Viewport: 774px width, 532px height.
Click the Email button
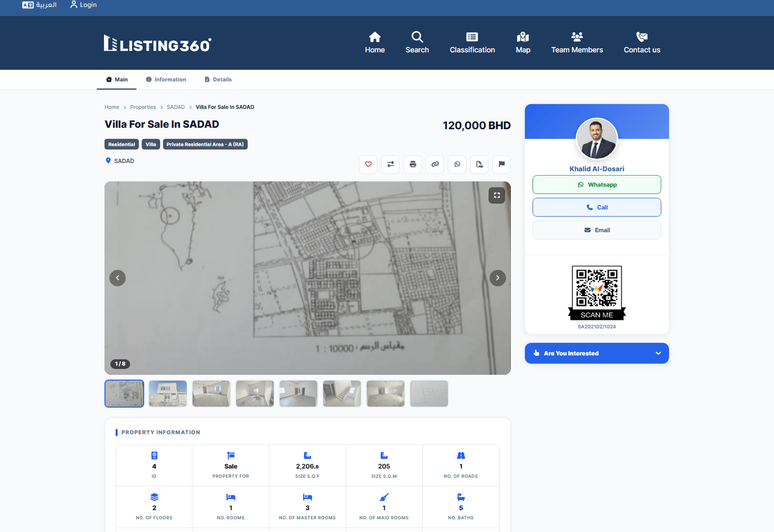click(x=597, y=230)
